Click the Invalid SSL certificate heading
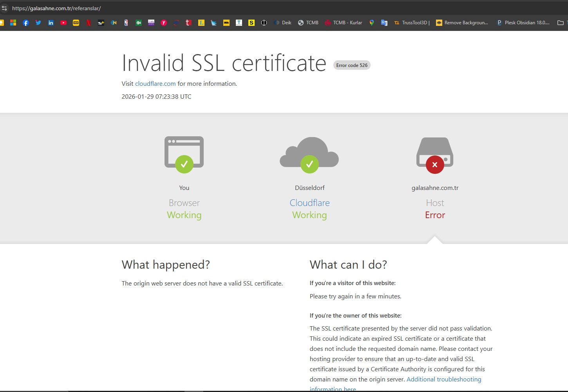The height and width of the screenshot is (392, 568). coord(224,63)
